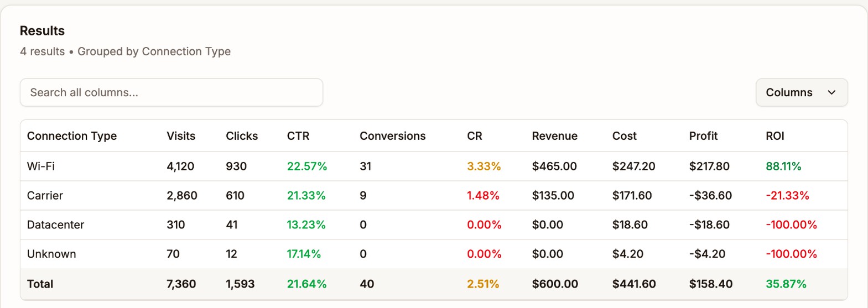This screenshot has height=308, width=868.
Task: Click Unknown visits value 70
Action: (x=173, y=254)
